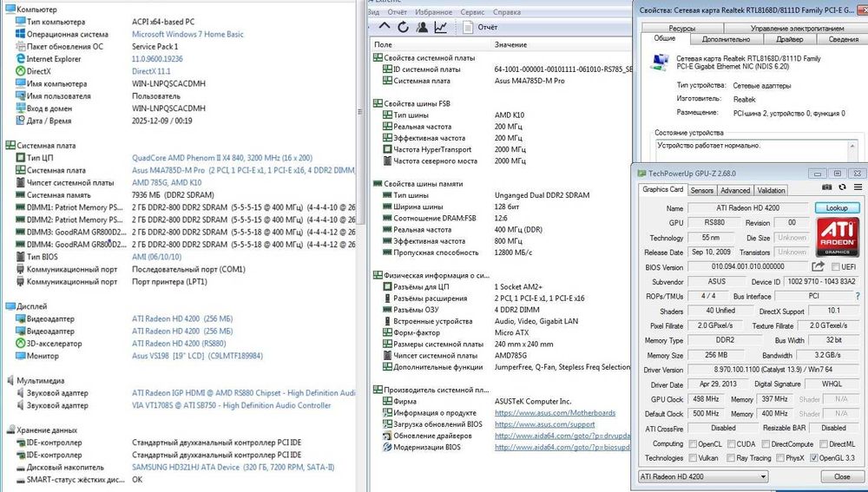This screenshot has width=868, height=492.
Task: Toggle the DirectML checkbox in GPU-Z
Action: point(823,444)
